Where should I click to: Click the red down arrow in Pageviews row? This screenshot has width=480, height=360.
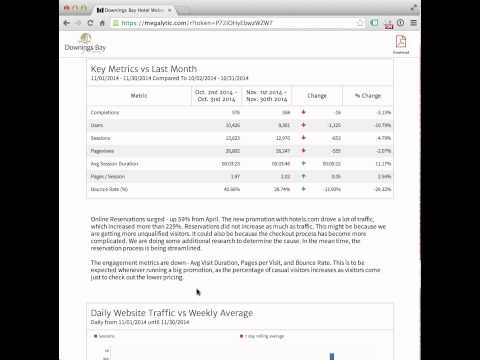(303, 151)
